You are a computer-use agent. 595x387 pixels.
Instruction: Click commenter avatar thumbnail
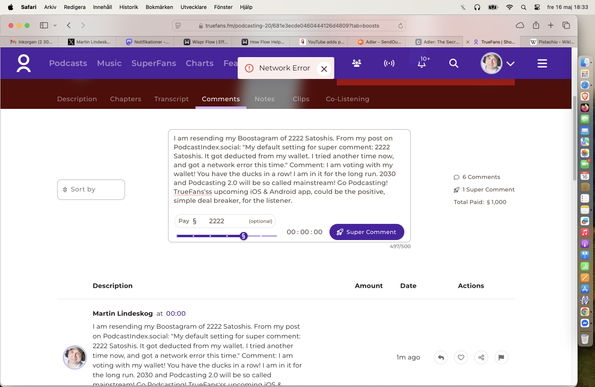pos(74,357)
